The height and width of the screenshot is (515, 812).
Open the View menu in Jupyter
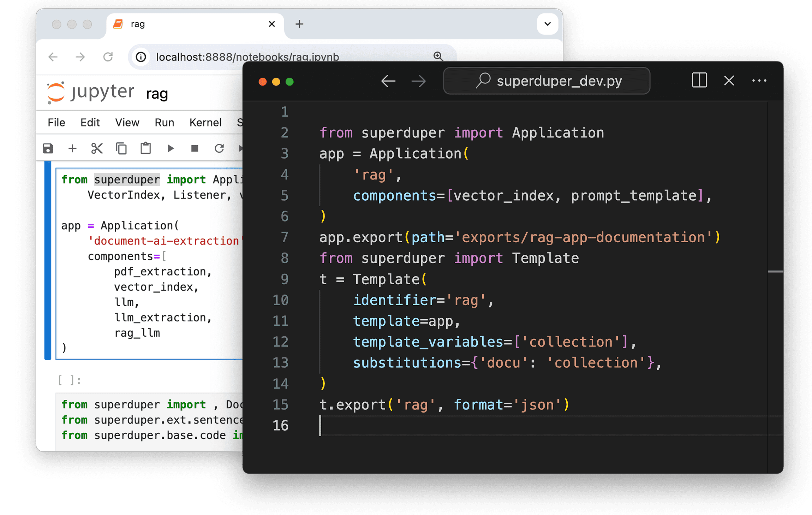tap(127, 123)
